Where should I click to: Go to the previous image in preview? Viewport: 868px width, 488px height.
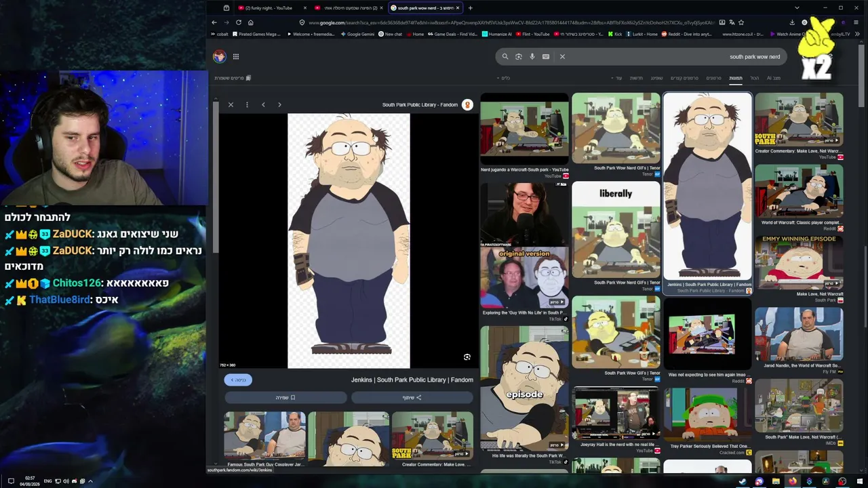pos(263,104)
